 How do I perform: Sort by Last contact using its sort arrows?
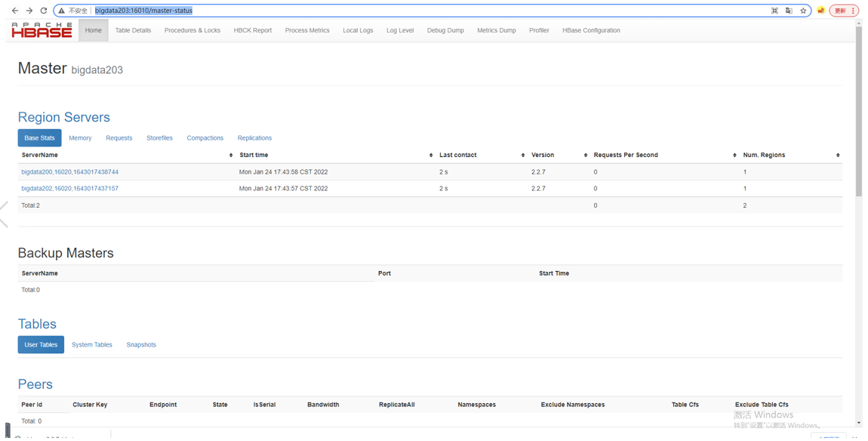522,155
